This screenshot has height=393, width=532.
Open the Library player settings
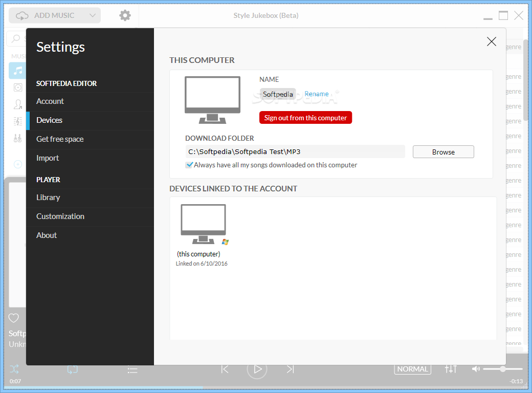click(x=90, y=198)
